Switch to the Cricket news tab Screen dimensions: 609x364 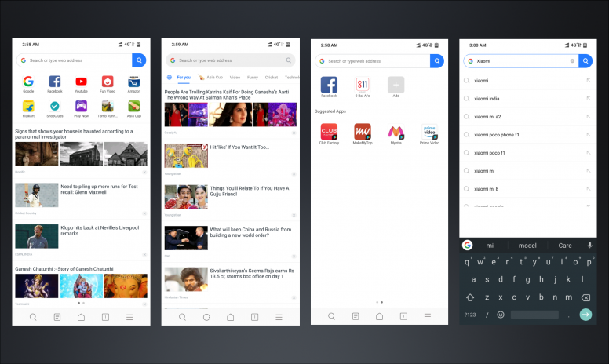point(271,77)
